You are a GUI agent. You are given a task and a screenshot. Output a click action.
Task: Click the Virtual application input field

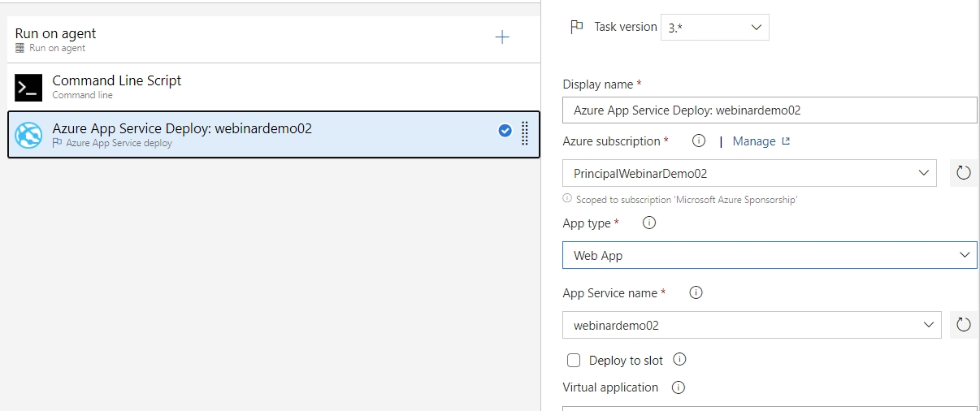770,409
